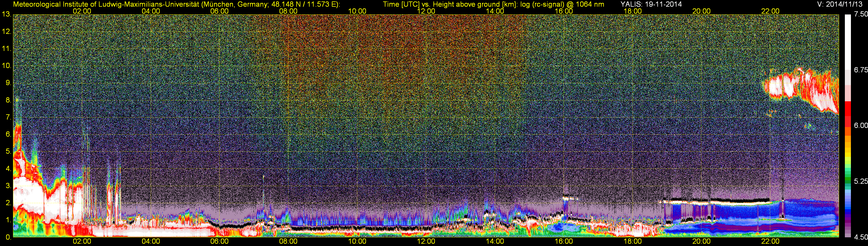The height and width of the screenshot is (246, 868).
Task: Click the V: 2014/11/13 version label
Action: [x=839, y=4]
